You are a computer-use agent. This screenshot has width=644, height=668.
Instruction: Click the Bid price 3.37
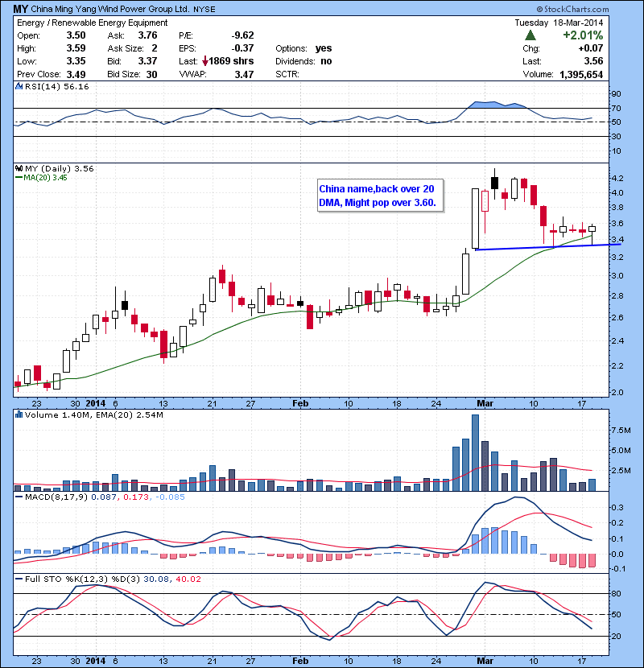pos(147,61)
